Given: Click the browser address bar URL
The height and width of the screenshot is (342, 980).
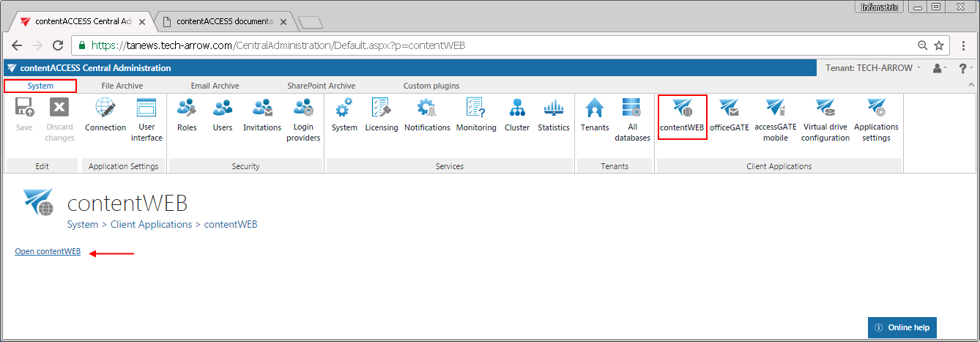Looking at the screenshot, I should (x=278, y=45).
